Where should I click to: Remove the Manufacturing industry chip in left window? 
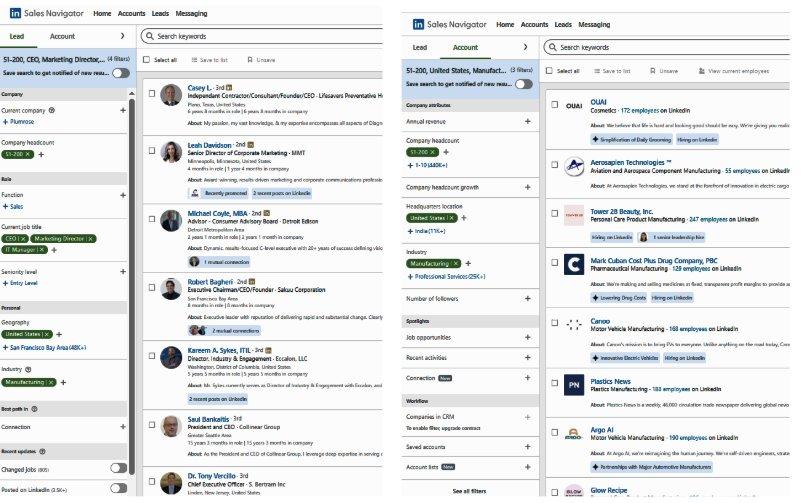(51, 382)
